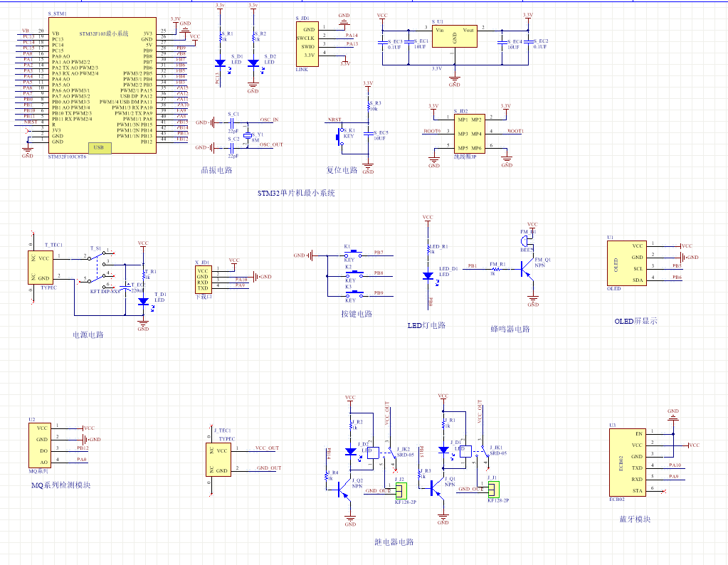Select the S_Y1 8M crystal oscillator symbol

[x=248, y=134]
